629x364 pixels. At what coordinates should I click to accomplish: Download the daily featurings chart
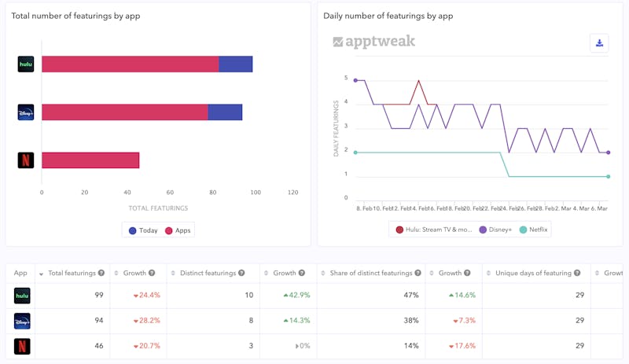(x=600, y=43)
